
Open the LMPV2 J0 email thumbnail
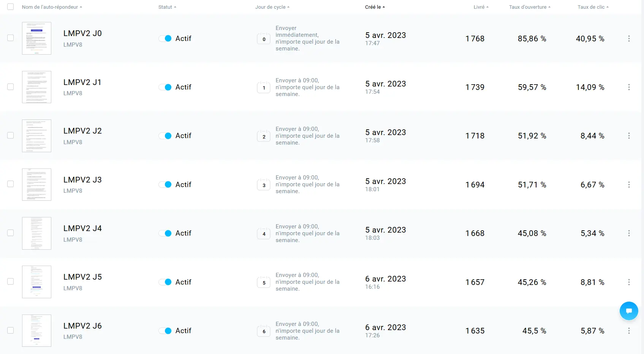click(36, 38)
